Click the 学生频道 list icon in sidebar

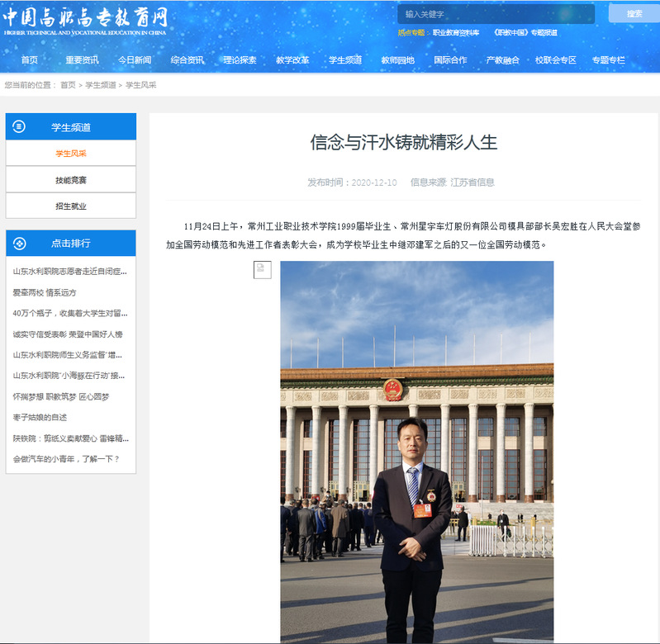[x=20, y=127]
